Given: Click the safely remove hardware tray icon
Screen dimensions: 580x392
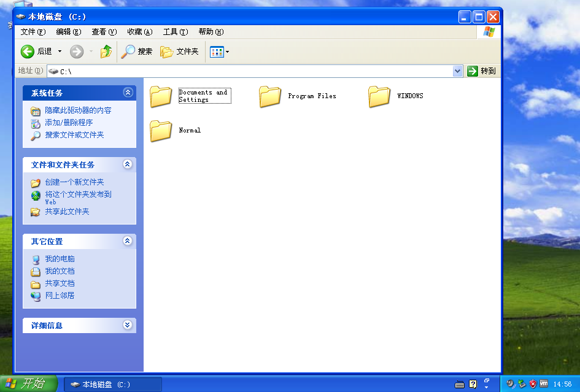Looking at the screenshot, I should coord(522,384).
